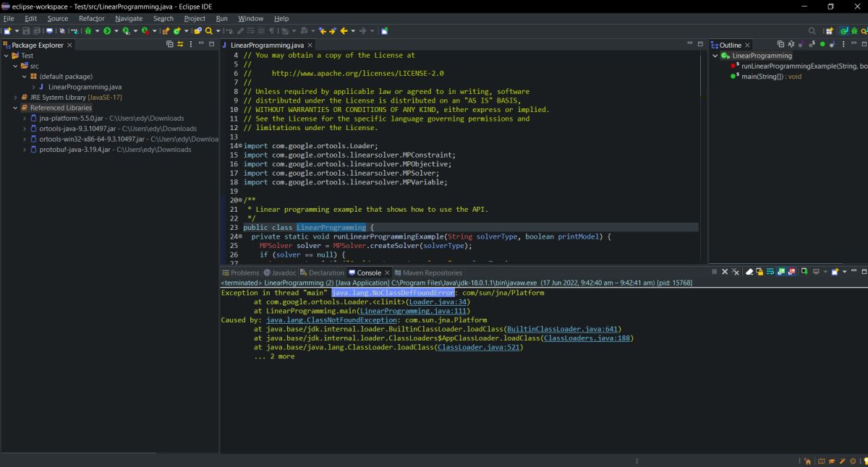Click the green Run button in toolbar
The height and width of the screenshot is (467, 868).
tap(107, 31)
